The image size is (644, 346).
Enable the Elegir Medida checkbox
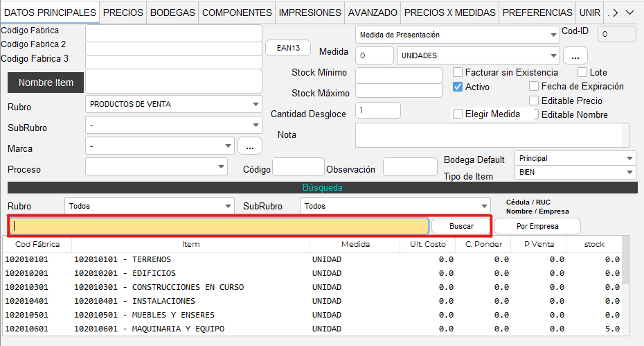pyautogui.click(x=458, y=114)
